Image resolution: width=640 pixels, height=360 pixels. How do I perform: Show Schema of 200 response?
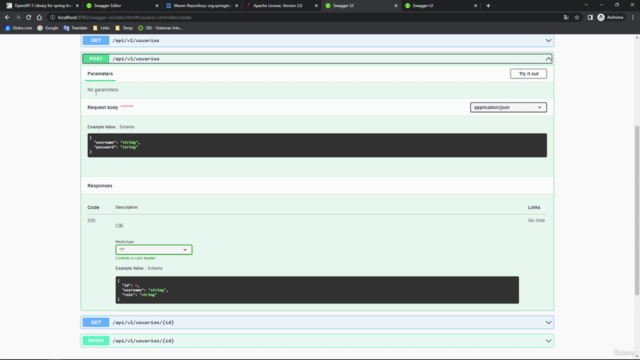(155, 268)
